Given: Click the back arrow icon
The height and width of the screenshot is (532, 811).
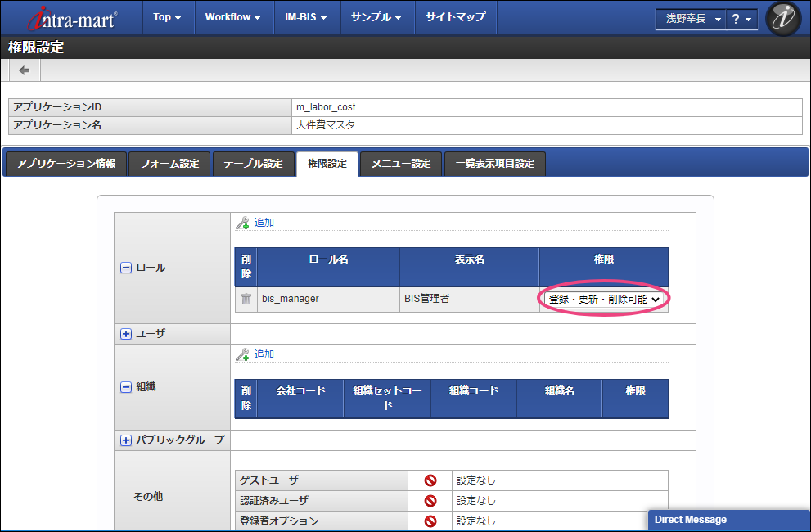Looking at the screenshot, I should [24, 70].
